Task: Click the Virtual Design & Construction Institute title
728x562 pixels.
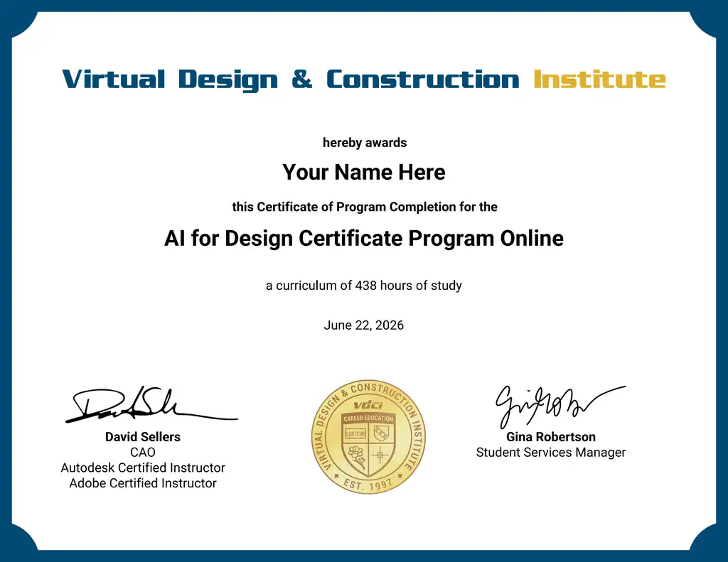Action: tap(364, 80)
